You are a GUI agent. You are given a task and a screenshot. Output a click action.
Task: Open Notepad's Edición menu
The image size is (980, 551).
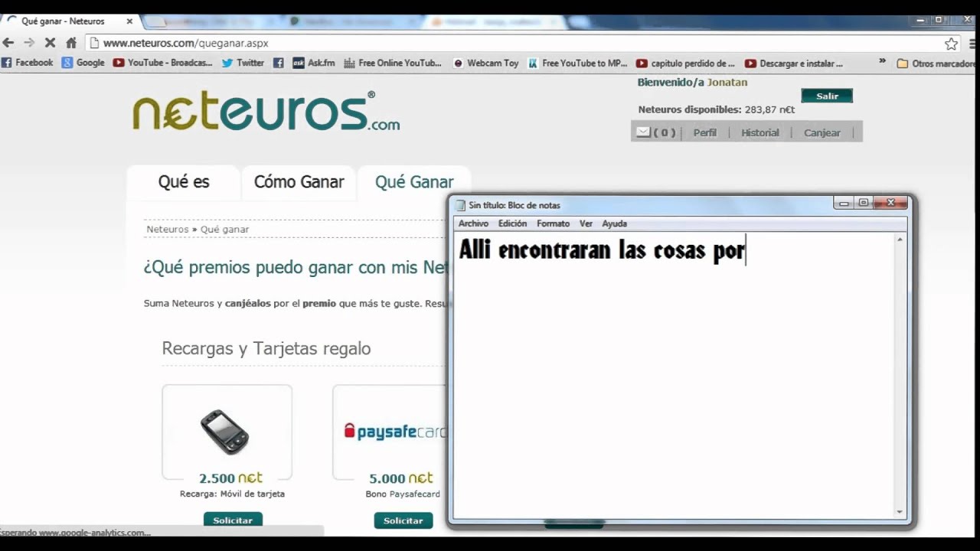(512, 223)
